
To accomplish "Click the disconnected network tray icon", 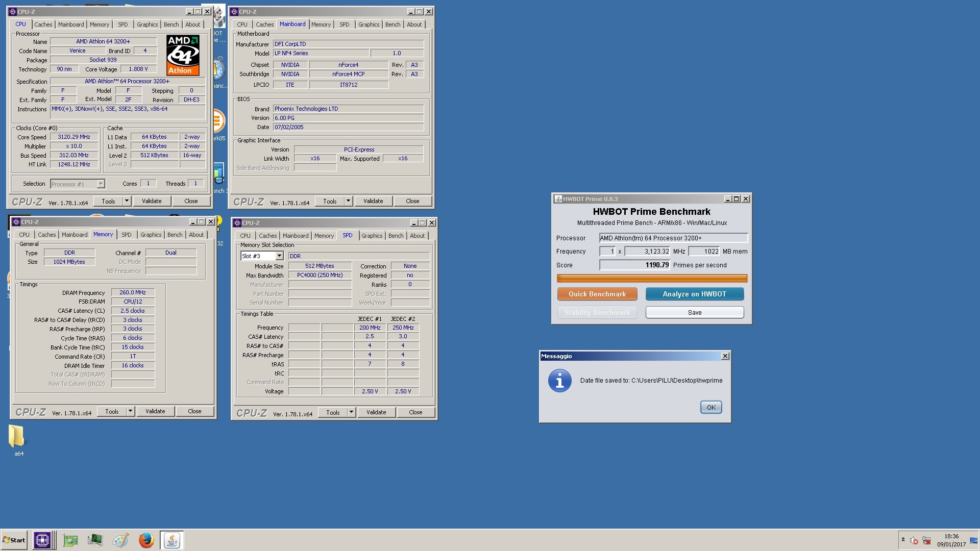I will point(926,540).
